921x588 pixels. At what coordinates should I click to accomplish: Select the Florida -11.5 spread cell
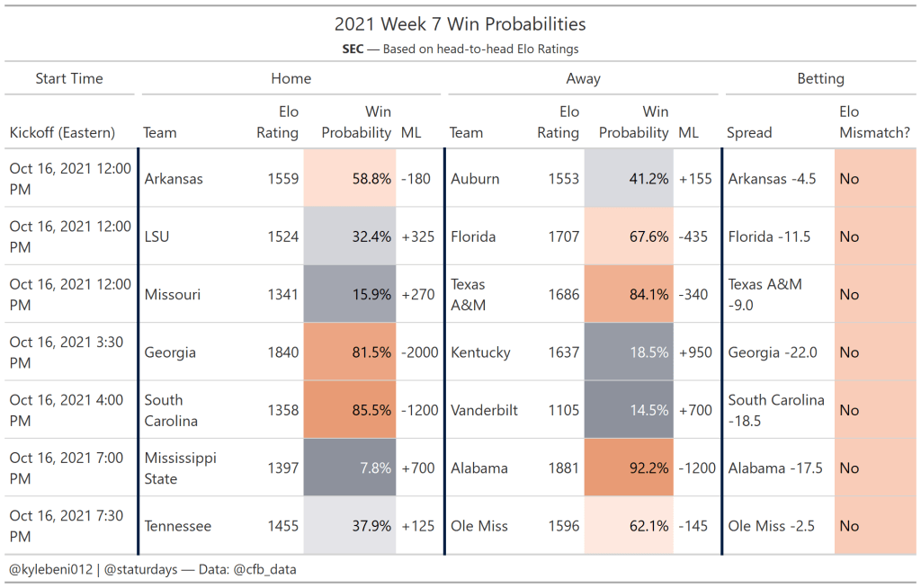769,237
